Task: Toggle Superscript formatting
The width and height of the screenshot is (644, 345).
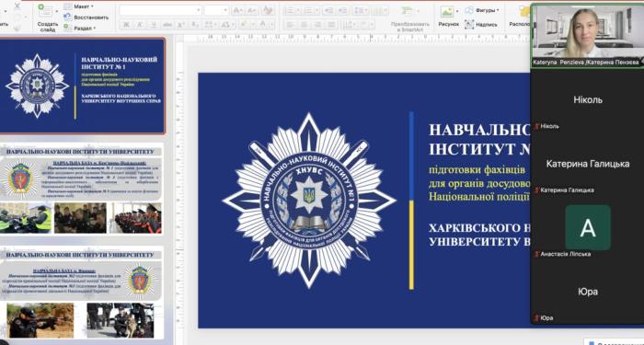Action: point(181,24)
